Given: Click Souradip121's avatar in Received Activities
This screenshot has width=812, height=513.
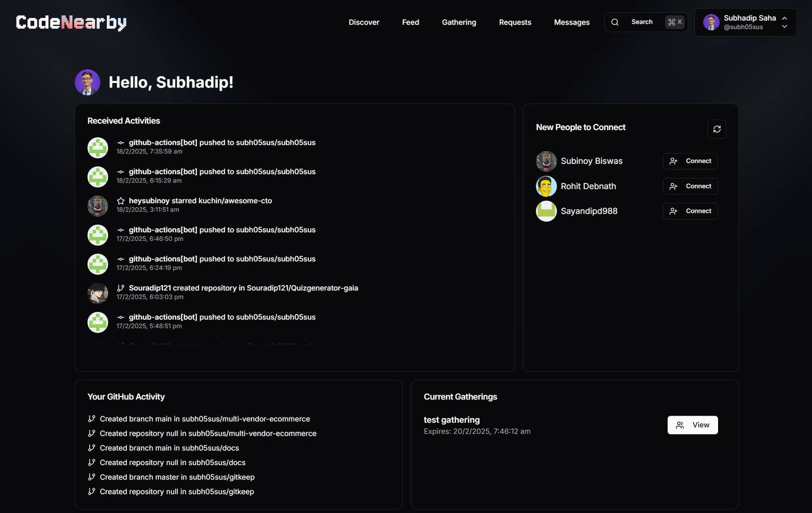Looking at the screenshot, I should pyautogui.click(x=97, y=293).
